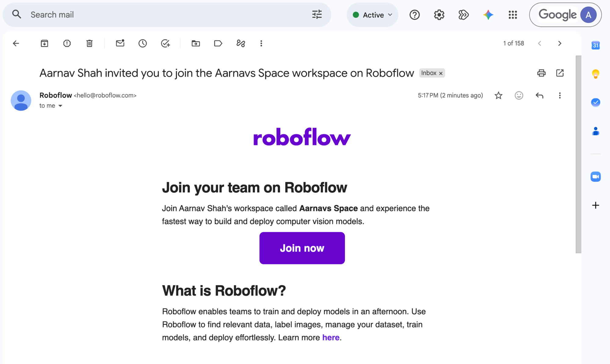610x364 pixels.
Task: Report this email as spam
Action: [x=67, y=43]
